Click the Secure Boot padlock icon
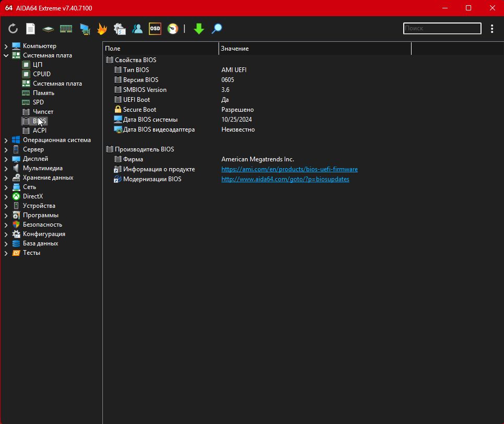The image size is (504, 424). click(x=118, y=109)
